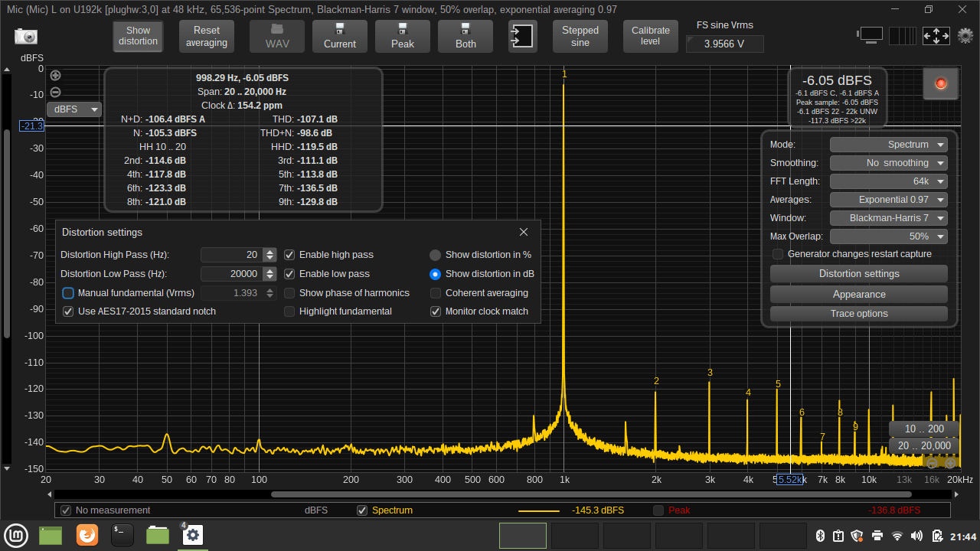
Task: Enable Show phase of harmonics
Action: [x=289, y=293]
